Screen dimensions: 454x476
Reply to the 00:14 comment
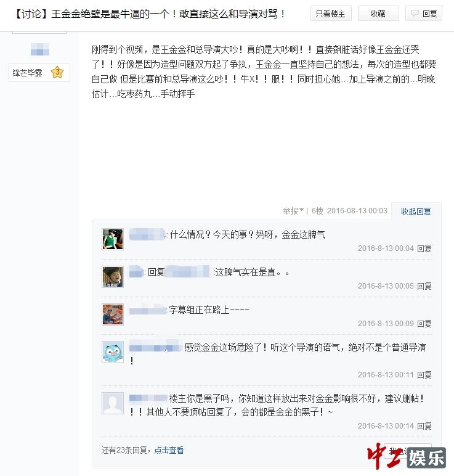point(424,426)
